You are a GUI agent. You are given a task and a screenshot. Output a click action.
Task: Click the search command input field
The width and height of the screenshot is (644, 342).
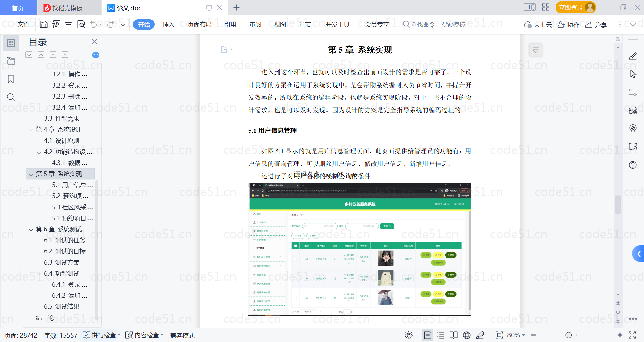434,24
